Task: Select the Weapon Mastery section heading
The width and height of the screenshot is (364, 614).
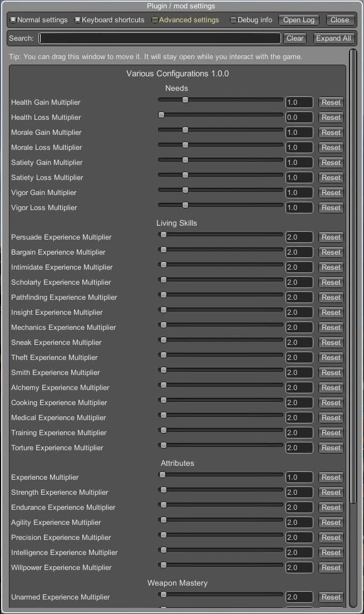Action: tap(178, 583)
